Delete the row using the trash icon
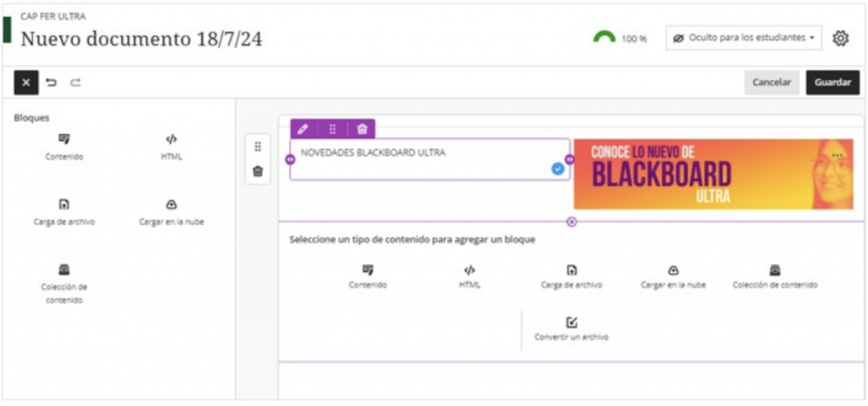 (x=258, y=171)
